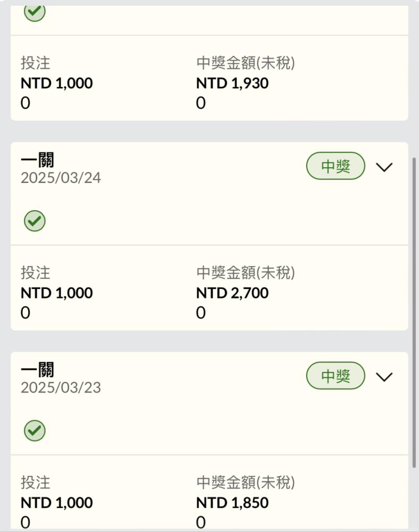Screen dimensions: 419x532
Task: Click the 投注 label in the 2025/03/24 card
Action: 35,273
